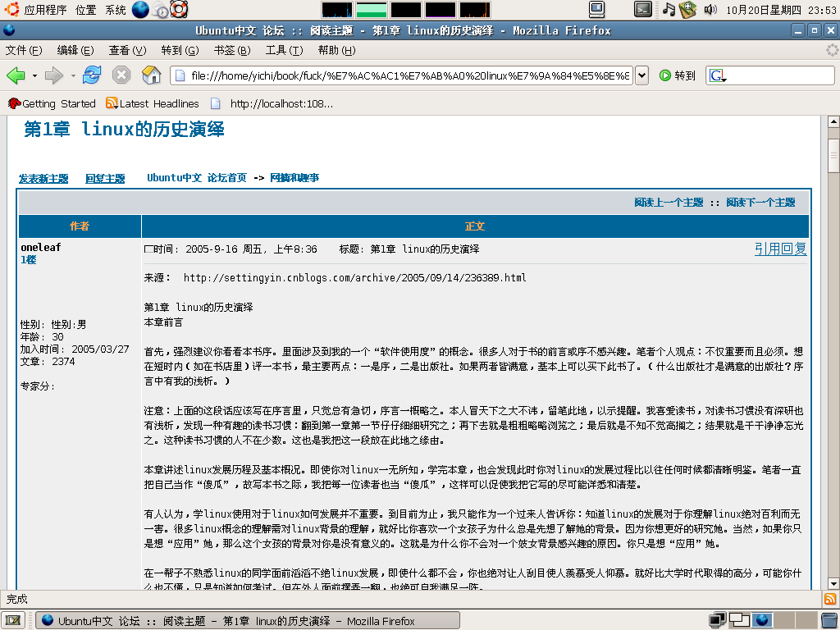Viewport: 840px width, 630px height.
Task: Switch to the second workspace icon
Action: coord(739,620)
